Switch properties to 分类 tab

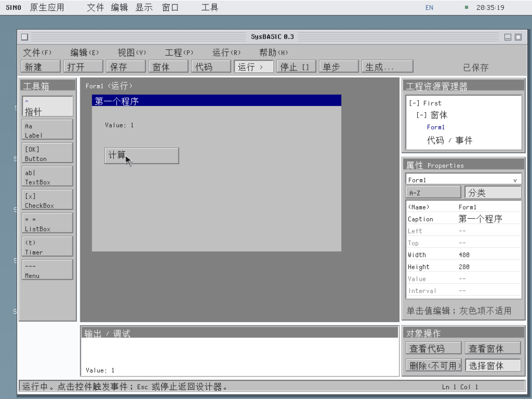(493, 193)
